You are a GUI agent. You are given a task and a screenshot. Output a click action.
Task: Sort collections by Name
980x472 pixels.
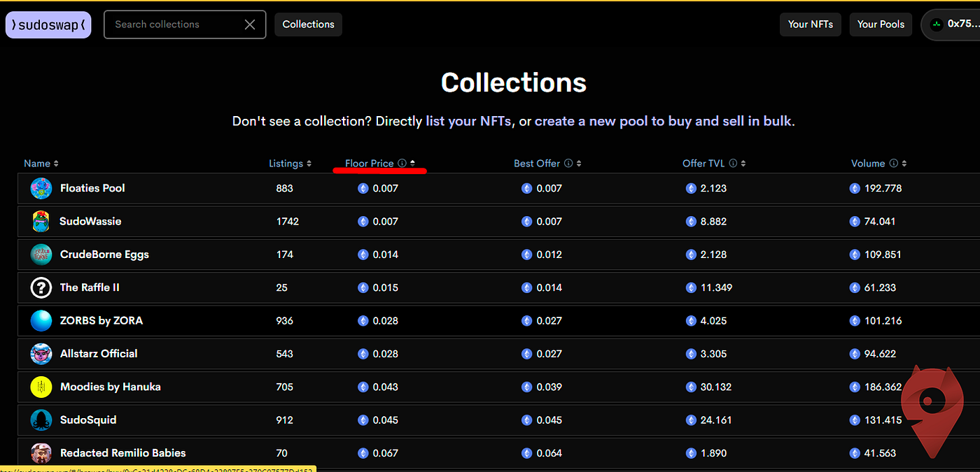click(41, 164)
